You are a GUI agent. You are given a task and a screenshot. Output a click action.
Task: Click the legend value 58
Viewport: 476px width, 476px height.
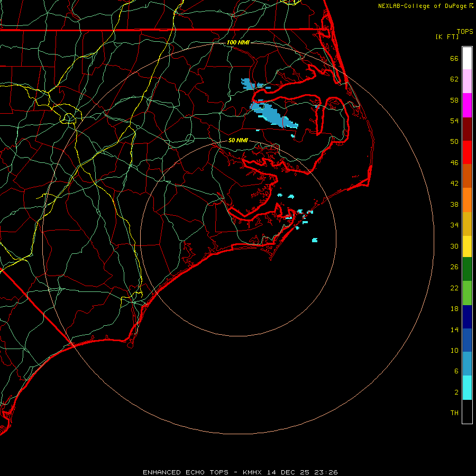pyautogui.click(x=454, y=100)
